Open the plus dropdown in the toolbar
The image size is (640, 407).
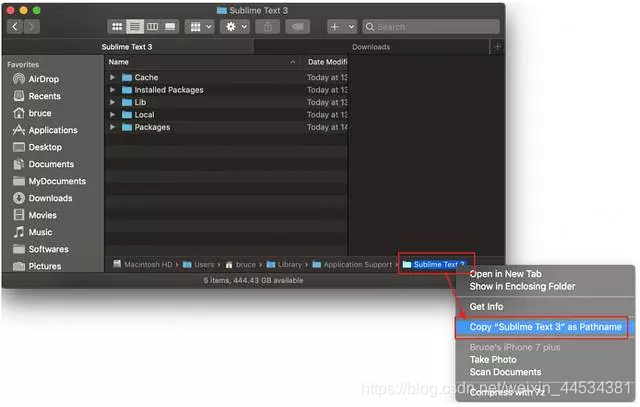click(x=342, y=27)
